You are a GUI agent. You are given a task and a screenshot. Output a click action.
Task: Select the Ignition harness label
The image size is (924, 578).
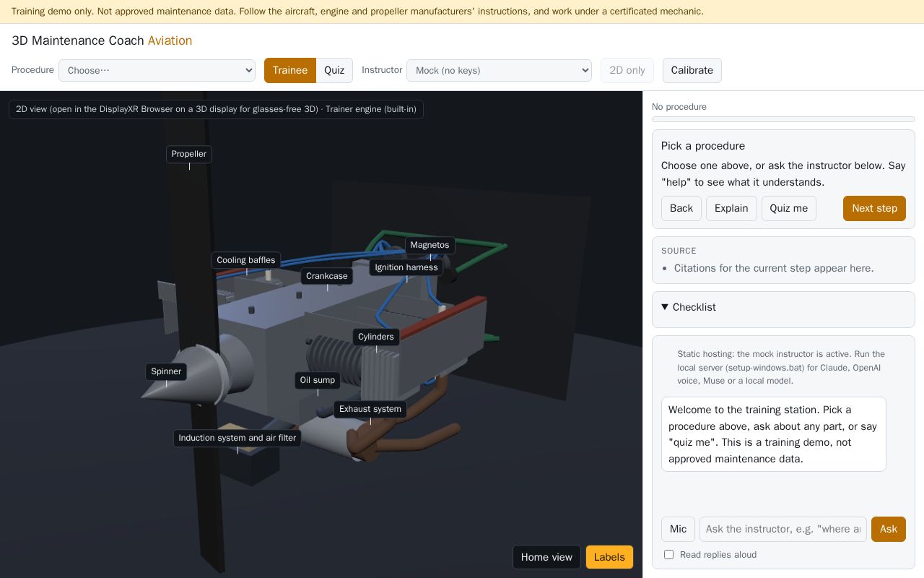point(406,267)
